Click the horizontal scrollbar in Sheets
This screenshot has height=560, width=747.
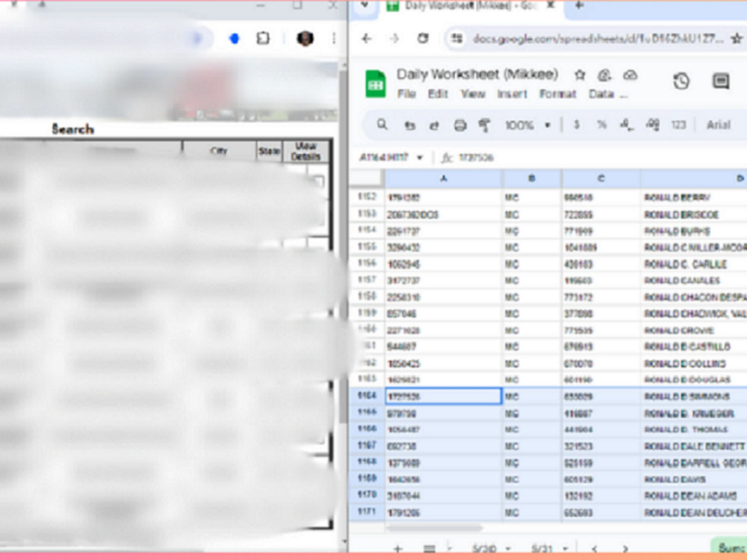pos(435,528)
